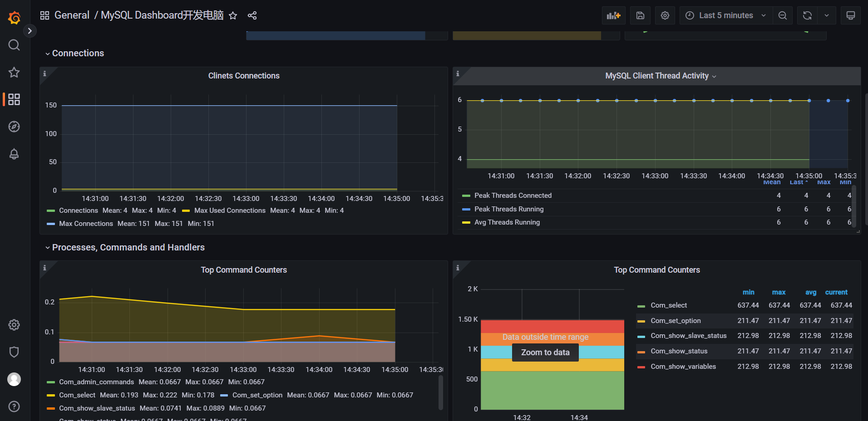Sort the thread legend by Mean column

pos(772,182)
